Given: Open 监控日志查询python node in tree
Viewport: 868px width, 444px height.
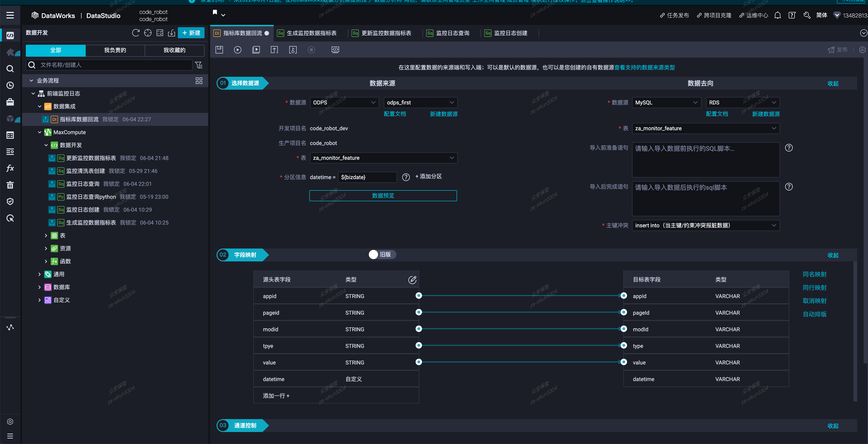Looking at the screenshot, I should click(x=91, y=197).
